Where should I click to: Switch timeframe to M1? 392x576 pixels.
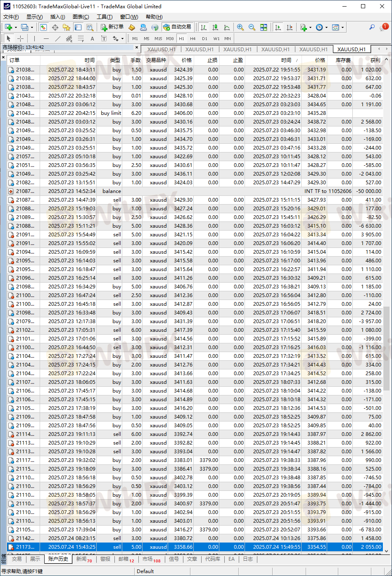tap(135, 38)
